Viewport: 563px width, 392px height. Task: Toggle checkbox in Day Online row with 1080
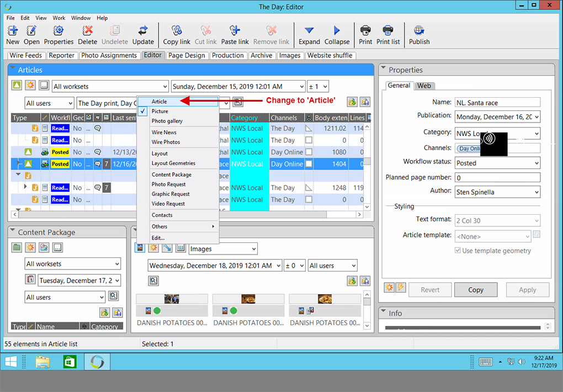point(309,152)
